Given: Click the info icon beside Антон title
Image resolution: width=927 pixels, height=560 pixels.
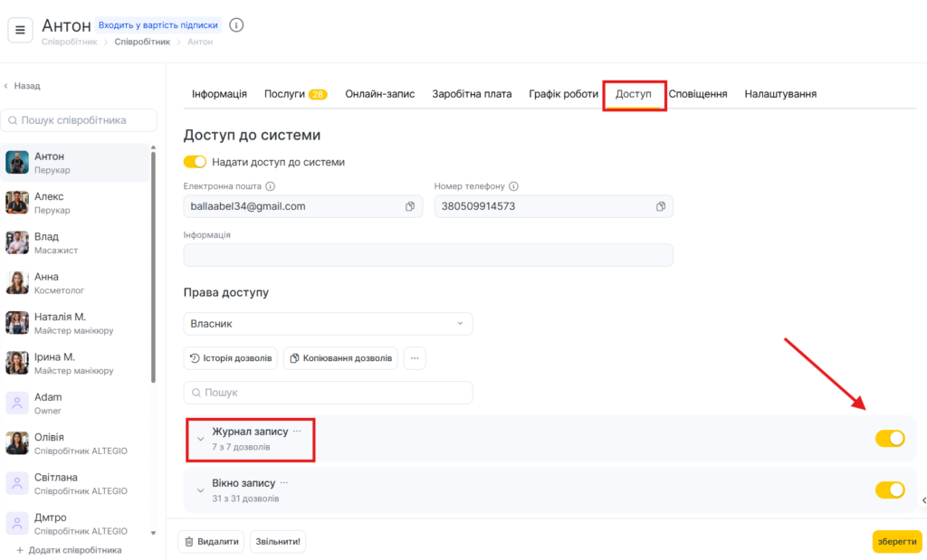Looking at the screenshot, I should click(236, 25).
